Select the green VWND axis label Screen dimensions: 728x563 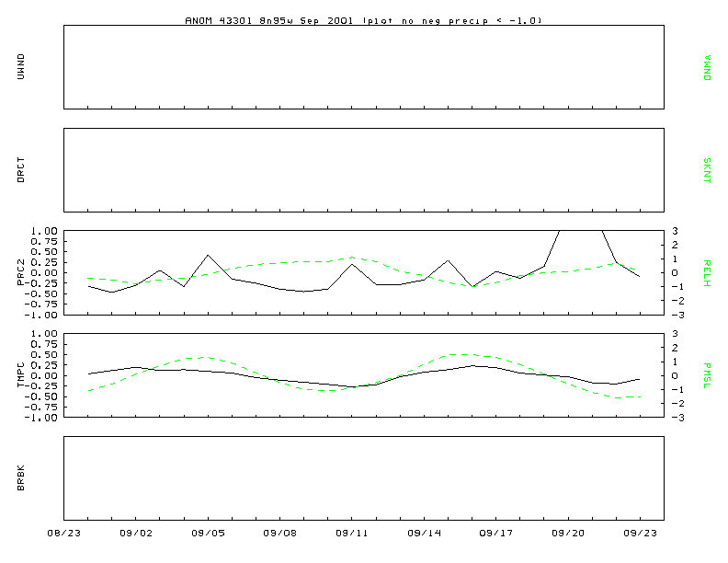point(707,68)
